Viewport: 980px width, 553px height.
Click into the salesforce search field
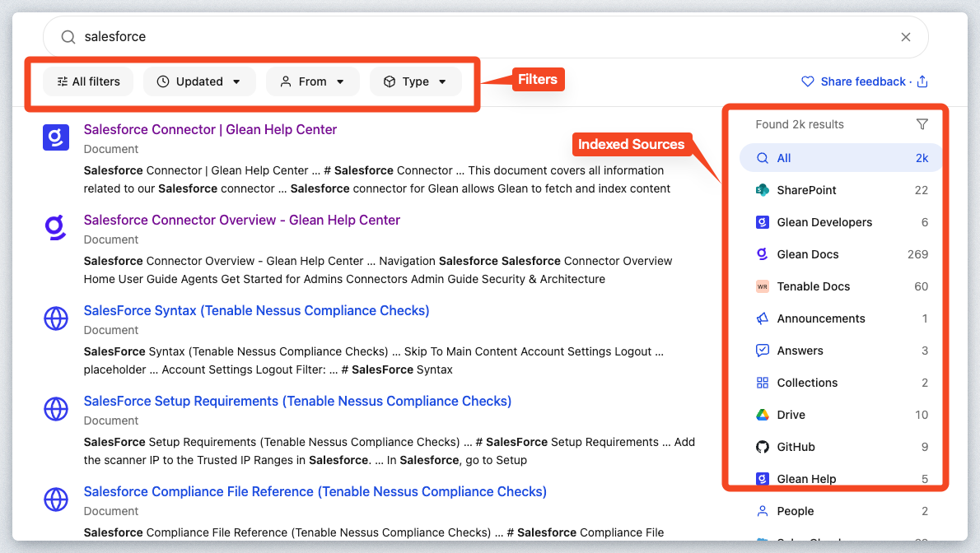(478, 37)
